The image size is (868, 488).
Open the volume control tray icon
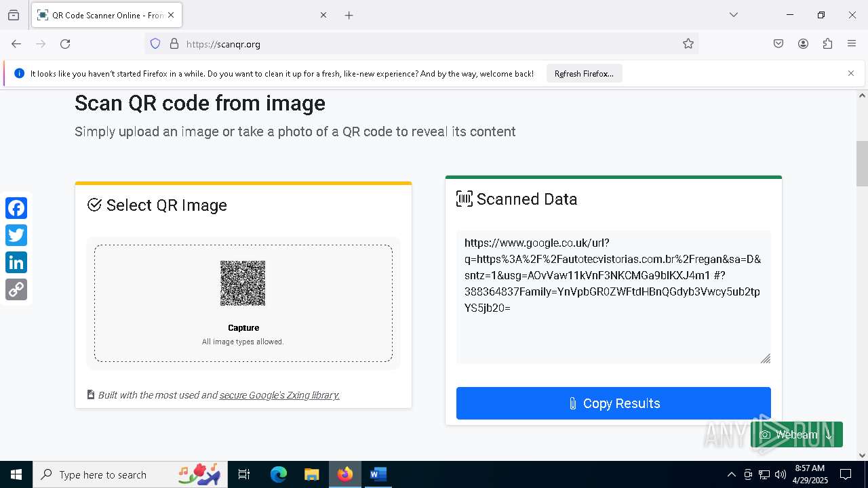pyautogui.click(x=781, y=474)
